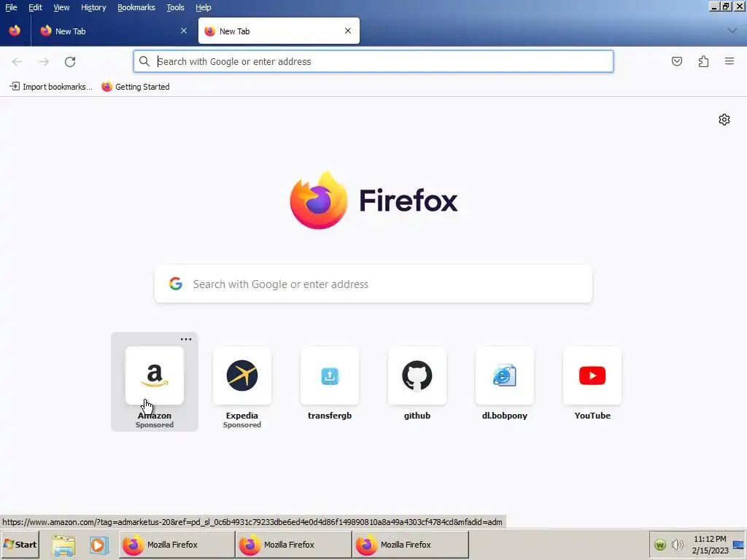Open the Extensions puzzle icon
The width and height of the screenshot is (747, 560).
coord(703,61)
